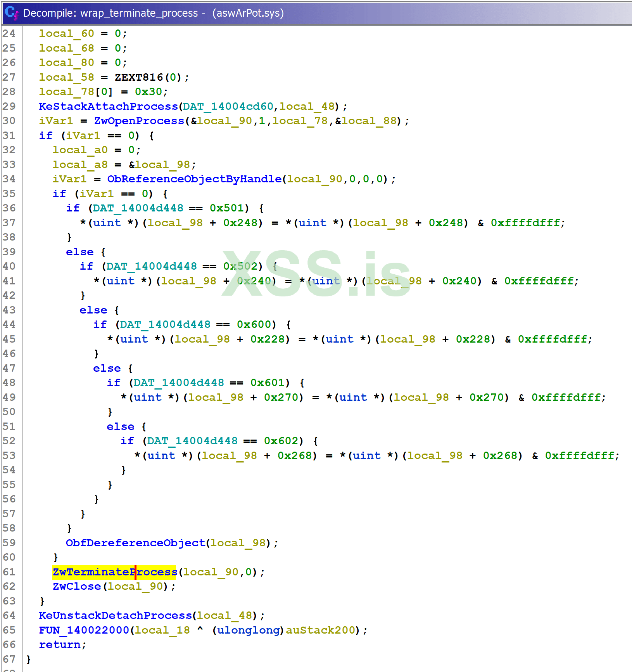The width and height of the screenshot is (632, 672).
Task: Click the ObReferenceObjectByHandle function name
Action: [195, 179]
